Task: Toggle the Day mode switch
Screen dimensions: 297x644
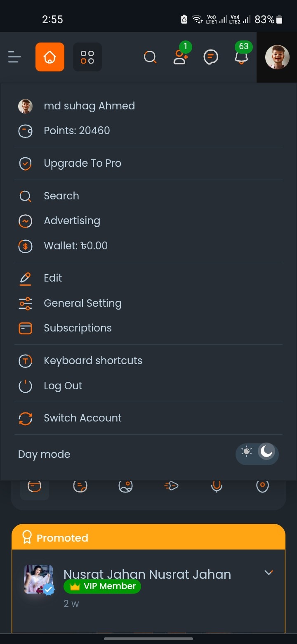Action: 257,454
